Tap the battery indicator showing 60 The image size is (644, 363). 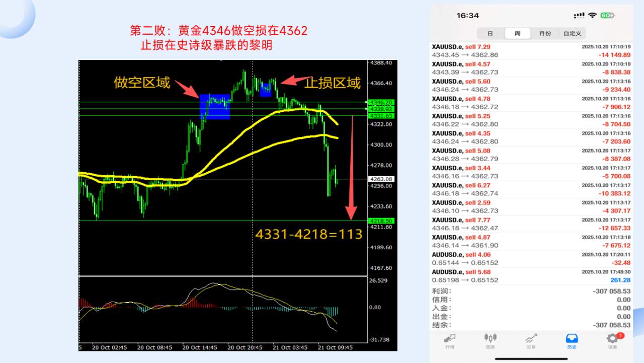[607, 16]
